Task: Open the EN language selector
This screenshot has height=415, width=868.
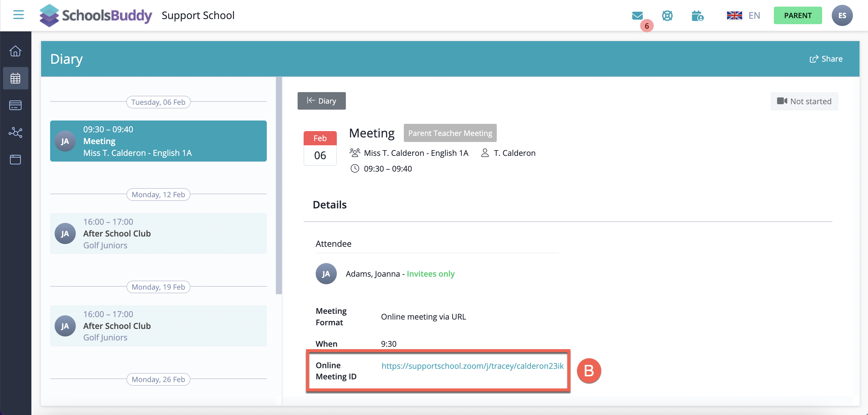Action: click(743, 15)
